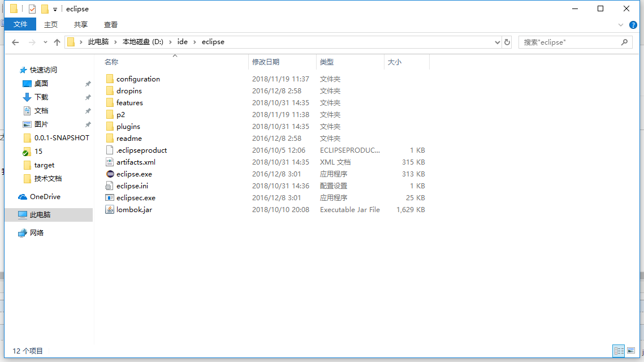The image size is (644, 362).
Task: Open target folder in navigation pane
Action: 44,165
